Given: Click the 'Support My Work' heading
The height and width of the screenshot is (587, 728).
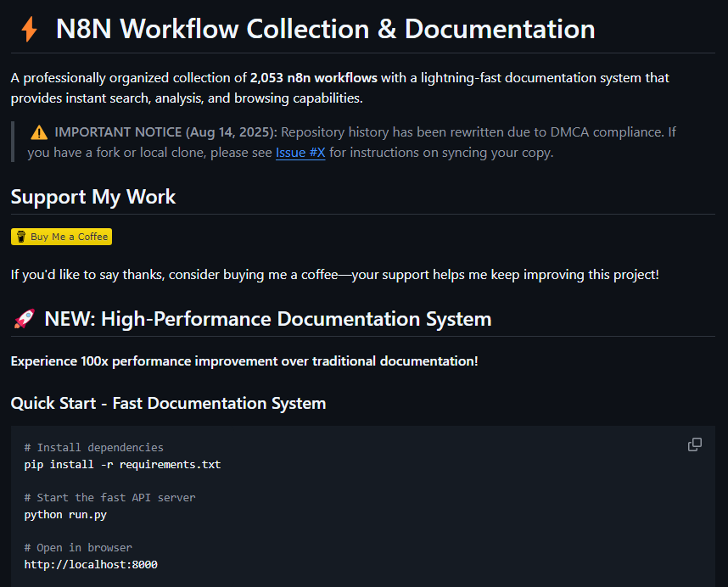Looking at the screenshot, I should tap(93, 197).
